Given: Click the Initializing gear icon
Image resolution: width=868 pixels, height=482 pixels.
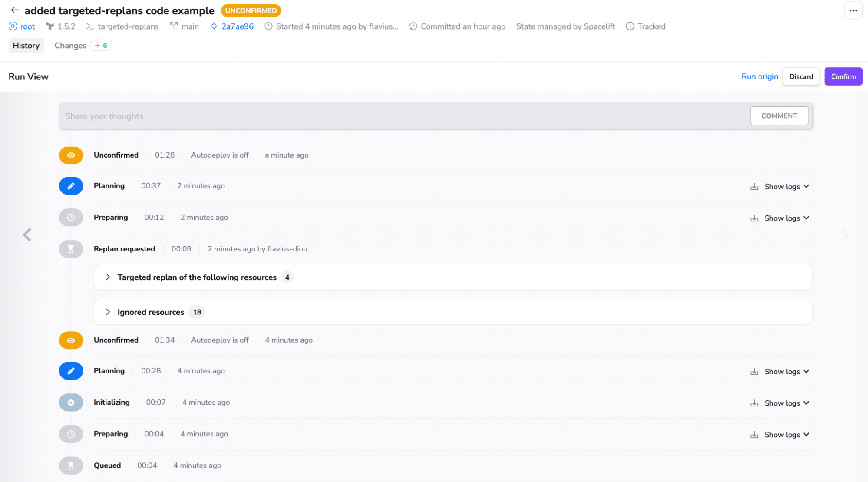Looking at the screenshot, I should [71, 402].
